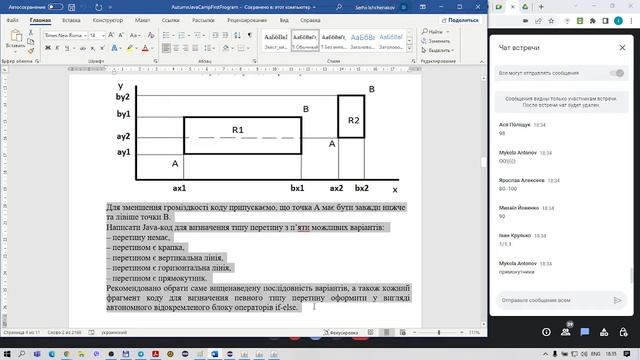Toggle Superscript formatting
The image size is (640, 360).
click(x=102, y=48)
